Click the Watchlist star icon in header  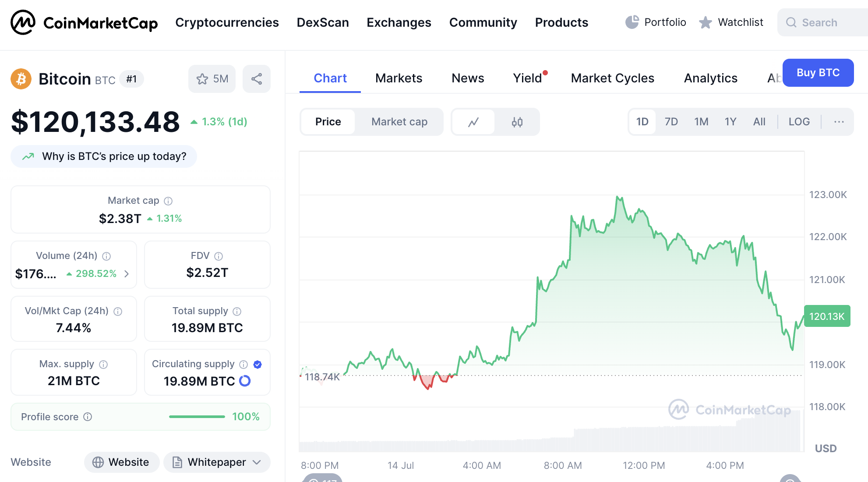coord(705,22)
